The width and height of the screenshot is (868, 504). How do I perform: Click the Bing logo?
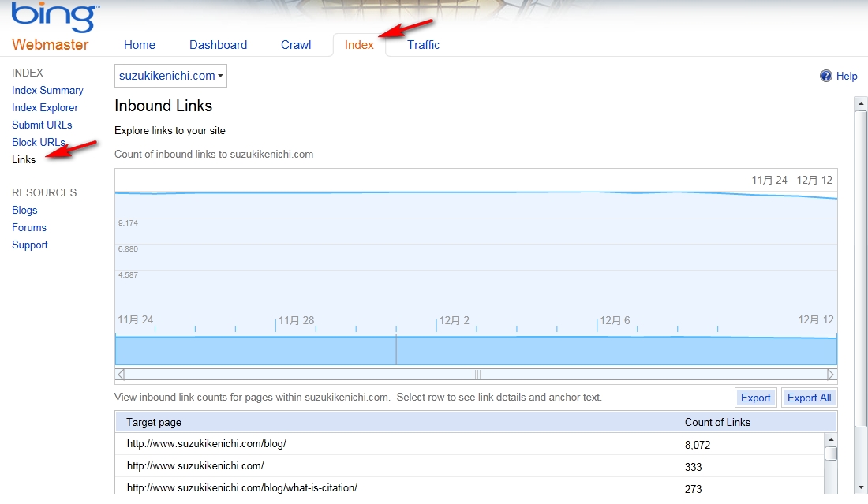click(55, 17)
